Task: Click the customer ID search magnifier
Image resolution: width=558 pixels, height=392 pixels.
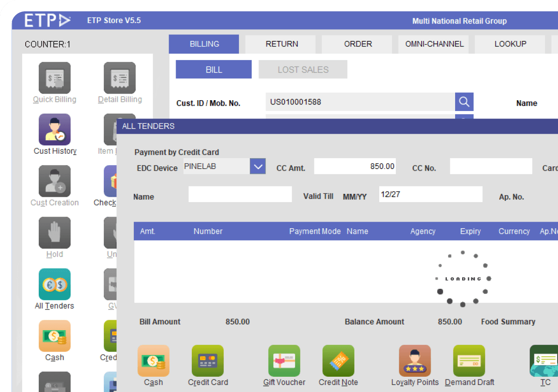Action: 464,102
